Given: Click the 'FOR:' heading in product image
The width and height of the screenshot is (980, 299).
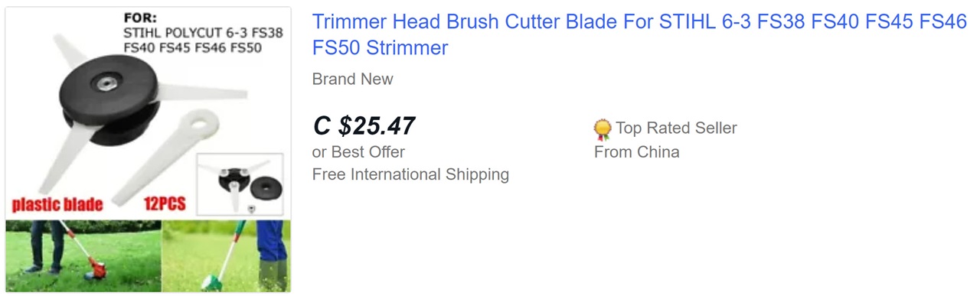Looking at the screenshot, I should 141,18.
